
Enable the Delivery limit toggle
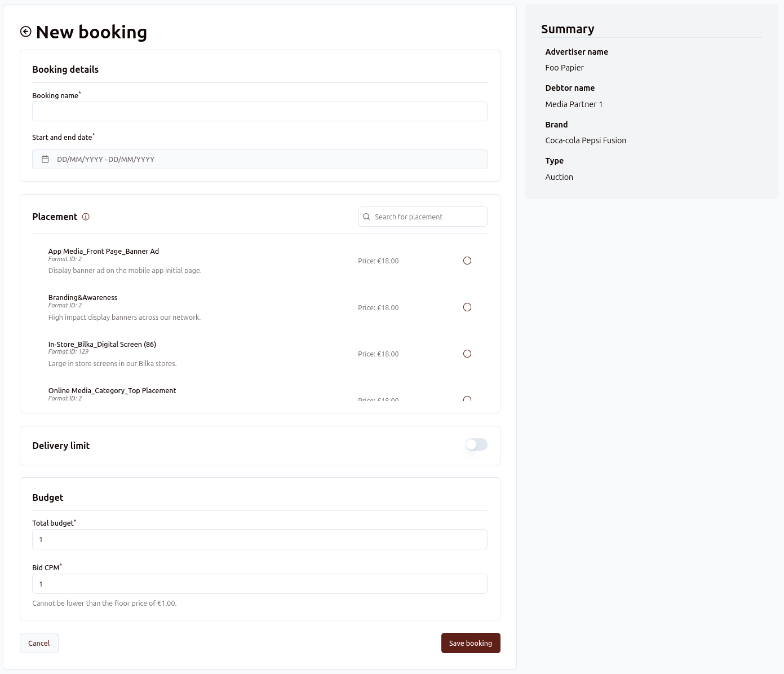pyautogui.click(x=476, y=445)
